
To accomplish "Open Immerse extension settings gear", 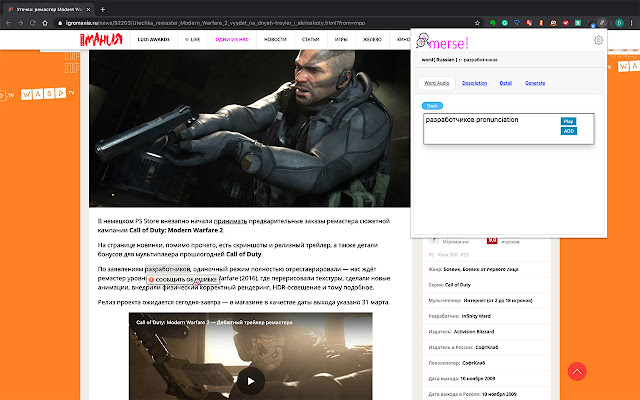I will pos(598,40).
